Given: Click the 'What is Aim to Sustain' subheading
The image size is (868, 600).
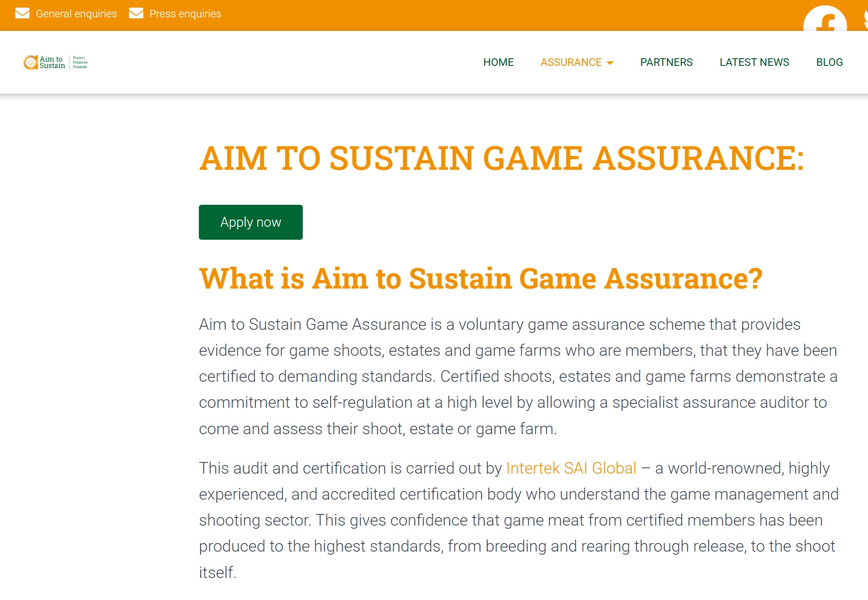Looking at the screenshot, I should [x=481, y=279].
